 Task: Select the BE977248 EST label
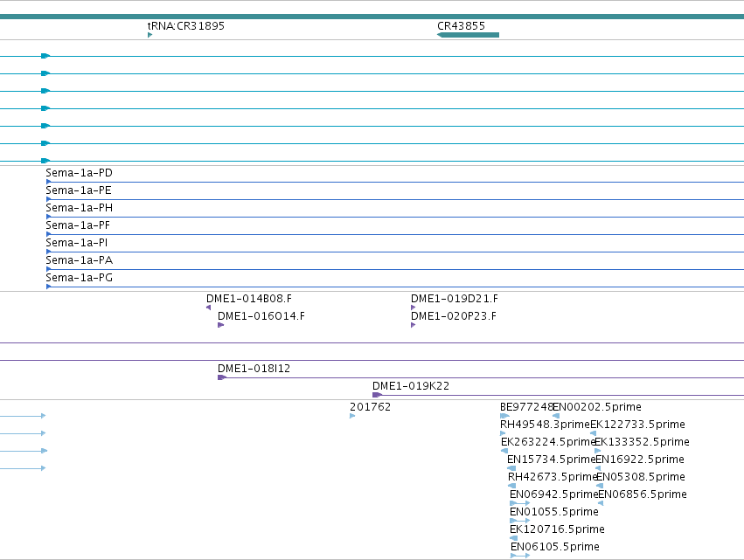coord(526,407)
